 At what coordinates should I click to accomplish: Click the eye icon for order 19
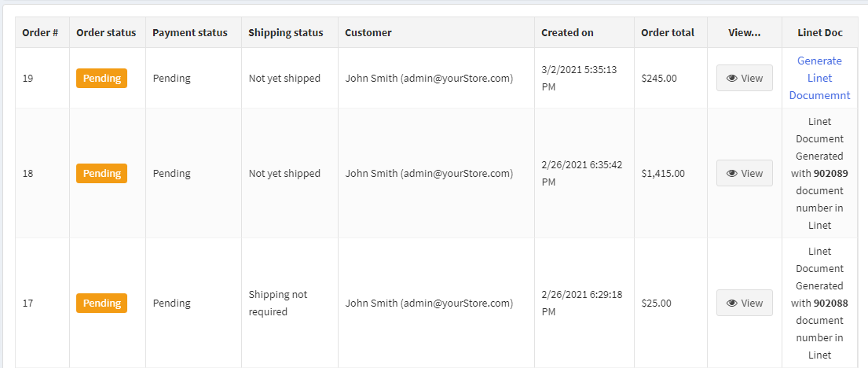coord(732,78)
